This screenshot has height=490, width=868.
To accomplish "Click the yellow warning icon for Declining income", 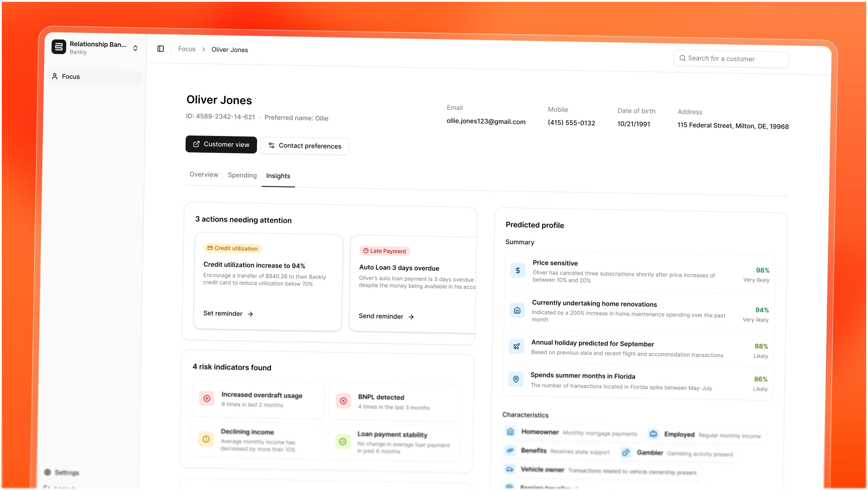I will point(206,439).
